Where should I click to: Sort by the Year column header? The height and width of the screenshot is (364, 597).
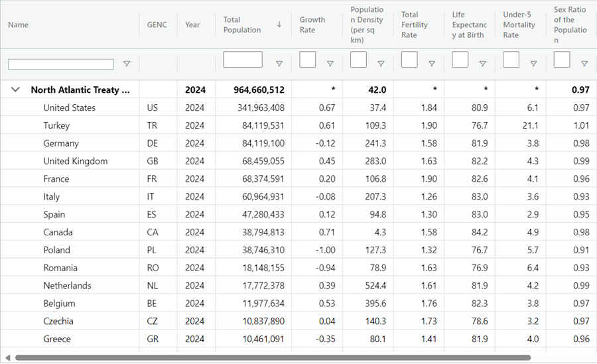click(192, 25)
